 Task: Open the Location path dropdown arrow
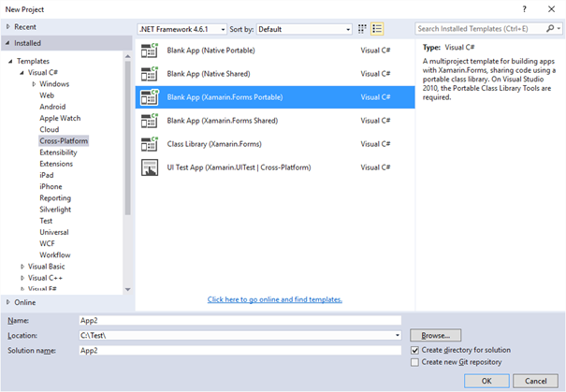pos(397,335)
